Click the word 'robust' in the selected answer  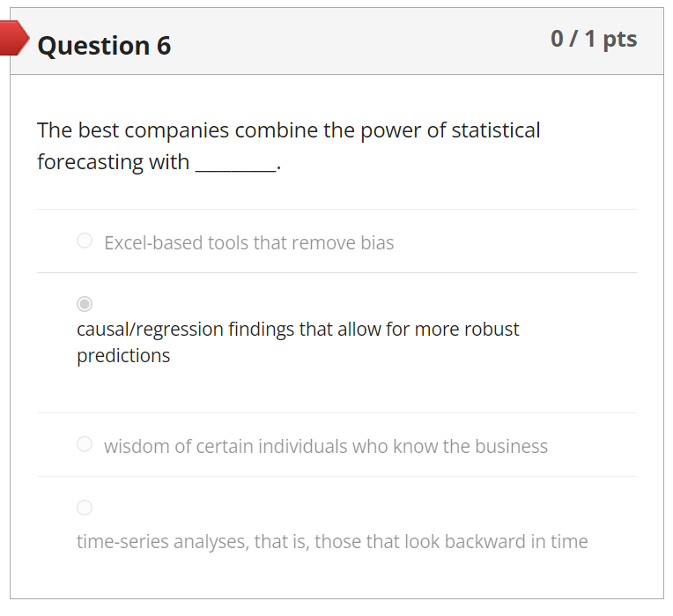[490, 330]
